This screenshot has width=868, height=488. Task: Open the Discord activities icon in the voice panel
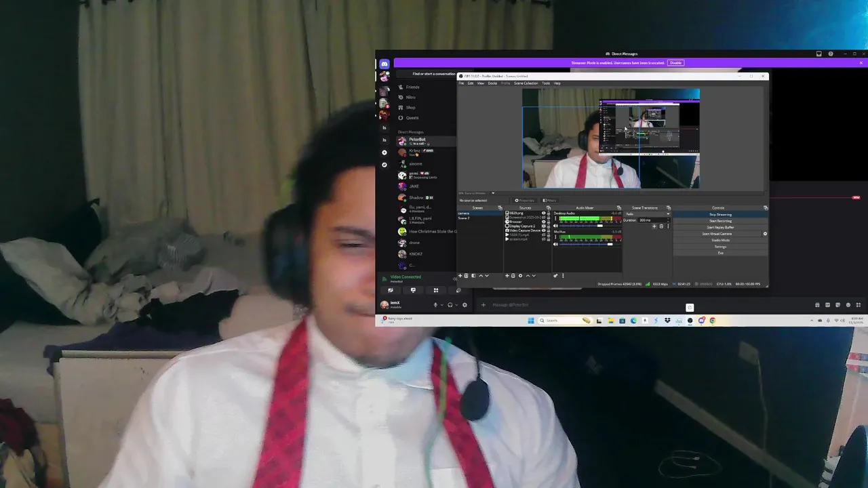pyautogui.click(x=436, y=290)
